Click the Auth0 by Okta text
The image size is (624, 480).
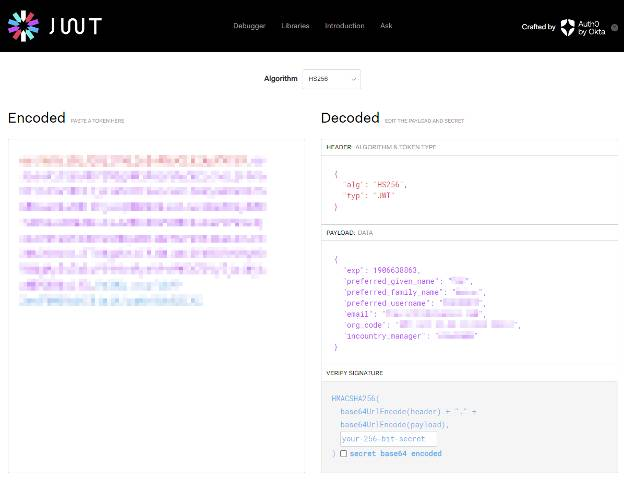(x=591, y=28)
